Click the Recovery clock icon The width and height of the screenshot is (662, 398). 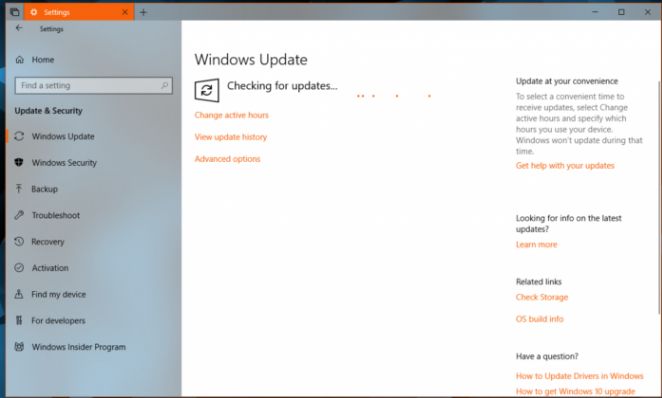click(19, 241)
